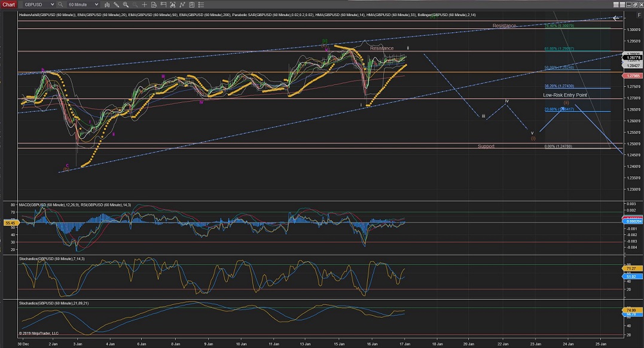Select the drawing tools pencil icon
Screen dimensions: 644x348
click(116, 4)
